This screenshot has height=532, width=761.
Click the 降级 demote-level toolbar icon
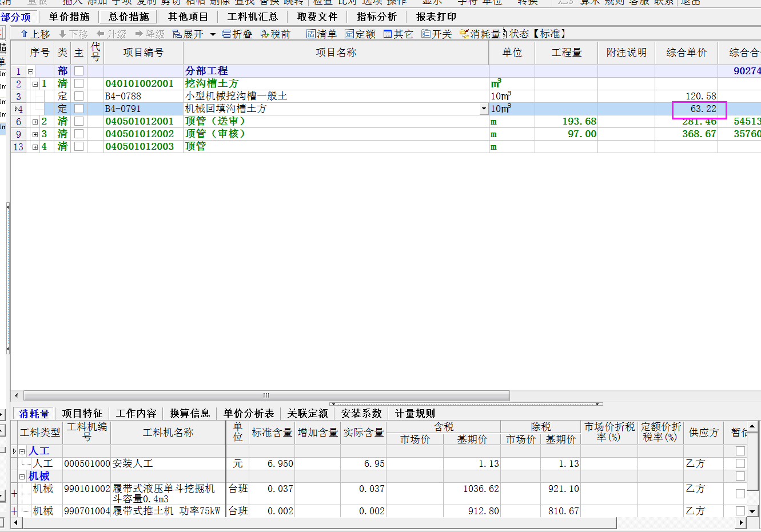[139, 34]
